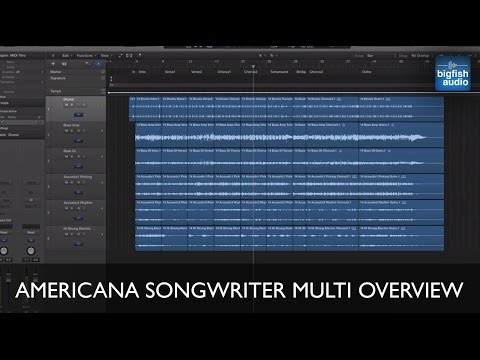This screenshot has height=360, width=480.
Task: Click the blue button on the Drums track header
Action: coord(78,115)
